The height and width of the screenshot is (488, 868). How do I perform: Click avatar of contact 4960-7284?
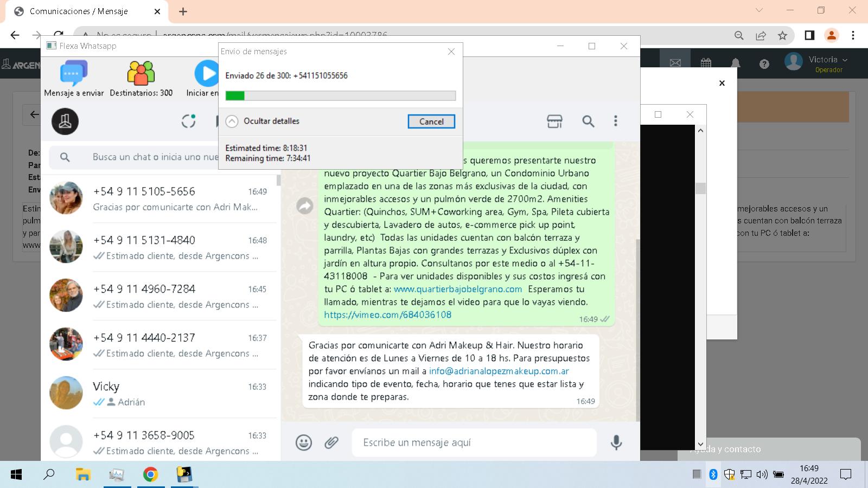click(x=66, y=296)
